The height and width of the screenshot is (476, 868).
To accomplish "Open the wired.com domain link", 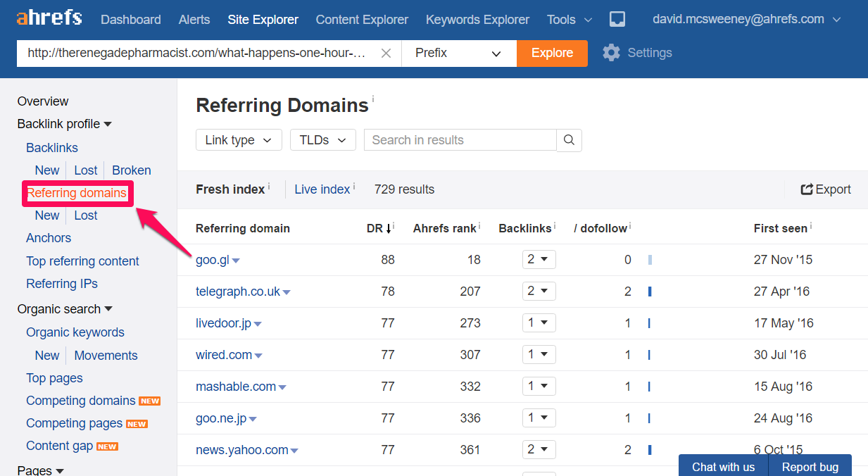I will (224, 355).
